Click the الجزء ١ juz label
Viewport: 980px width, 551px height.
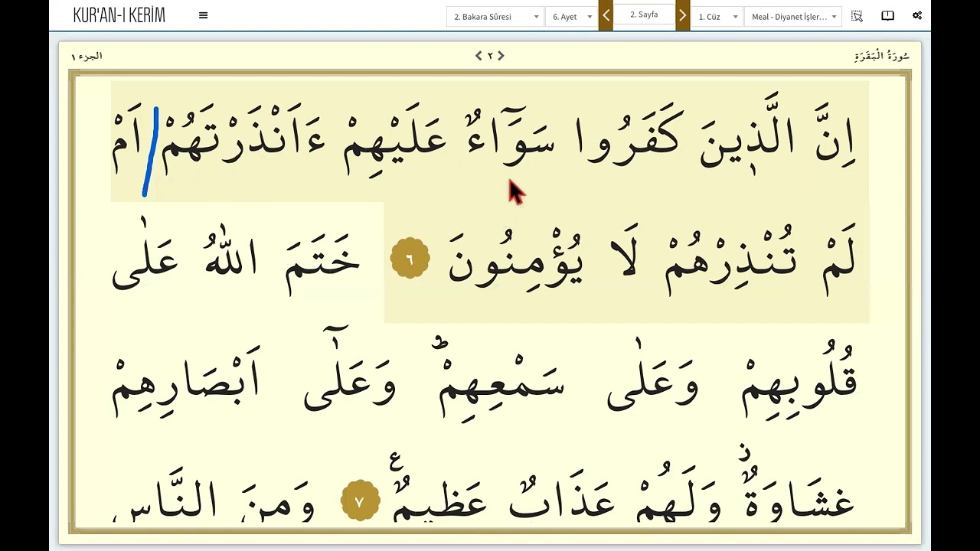click(87, 57)
